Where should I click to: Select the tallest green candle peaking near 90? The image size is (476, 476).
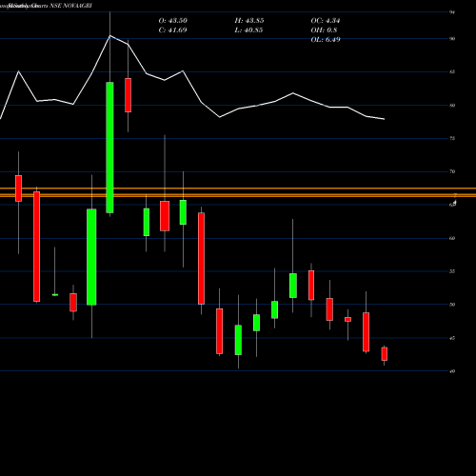click(x=109, y=148)
